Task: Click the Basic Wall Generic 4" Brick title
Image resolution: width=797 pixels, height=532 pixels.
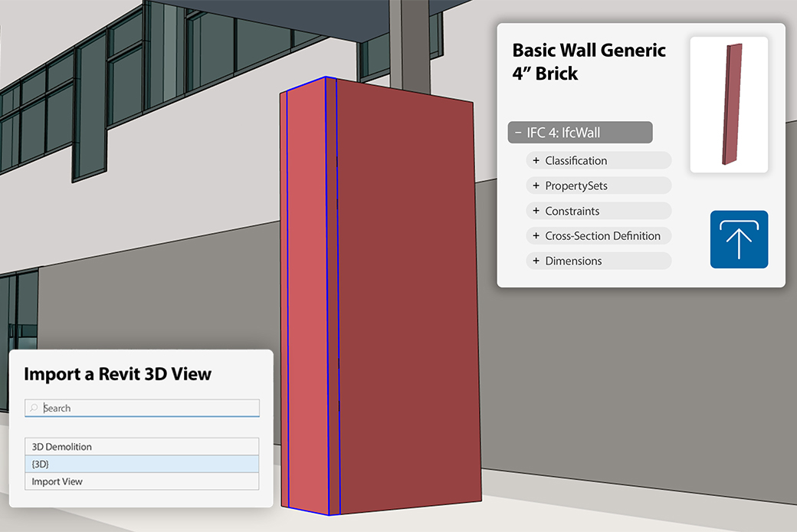Action: point(589,61)
